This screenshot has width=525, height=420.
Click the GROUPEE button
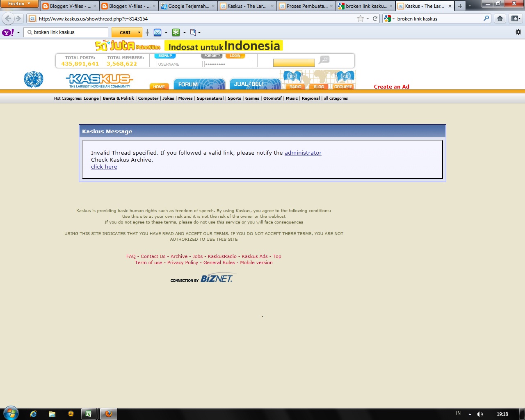[x=343, y=87]
